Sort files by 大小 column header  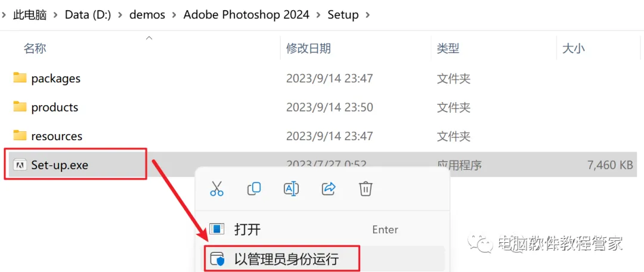click(x=573, y=48)
